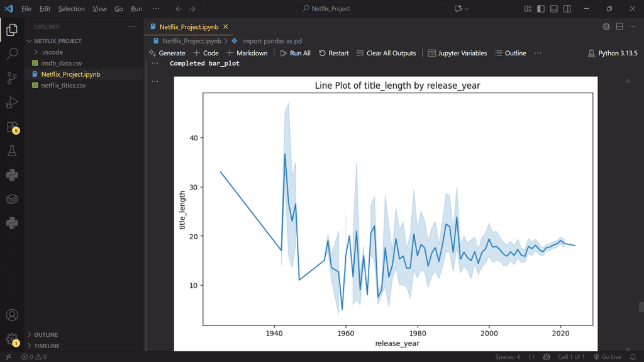Expand the .vscode folder
The image size is (644, 362).
(x=52, y=52)
